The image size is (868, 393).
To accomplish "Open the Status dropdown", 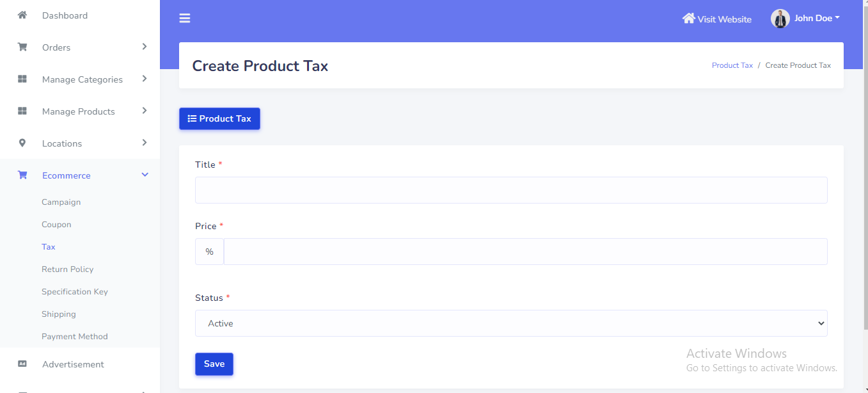I will tap(510, 323).
